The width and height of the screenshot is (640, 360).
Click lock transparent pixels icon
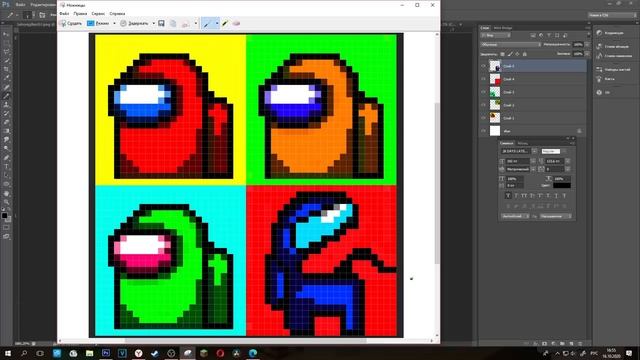coord(502,54)
